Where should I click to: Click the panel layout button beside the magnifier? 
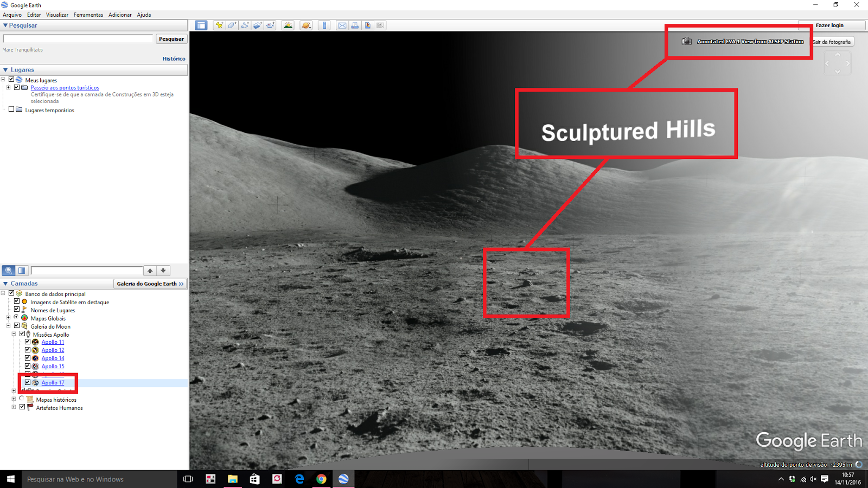click(x=22, y=271)
